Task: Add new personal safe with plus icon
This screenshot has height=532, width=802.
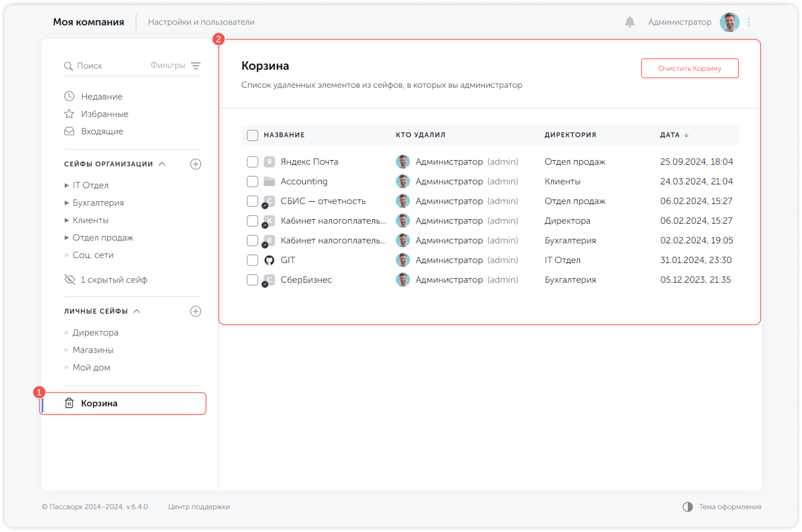Action: (196, 311)
